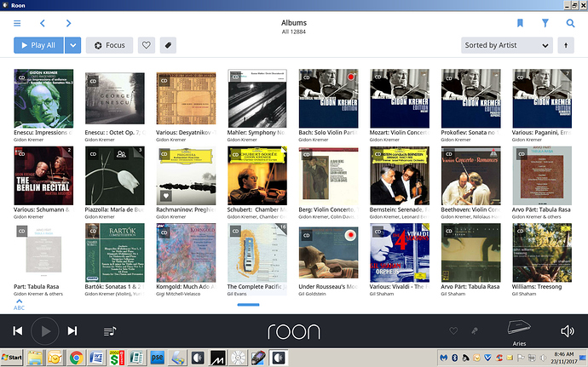Launch Google Chrome from taskbar

click(76, 358)
